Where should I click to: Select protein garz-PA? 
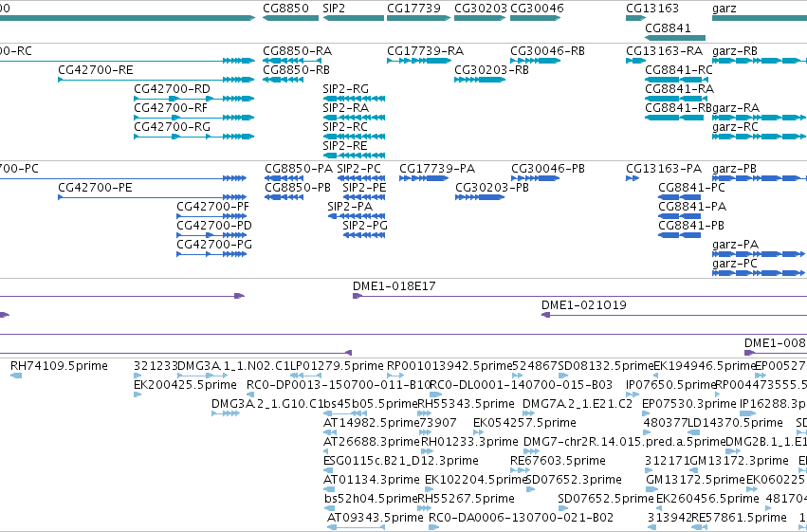[758, 255]
